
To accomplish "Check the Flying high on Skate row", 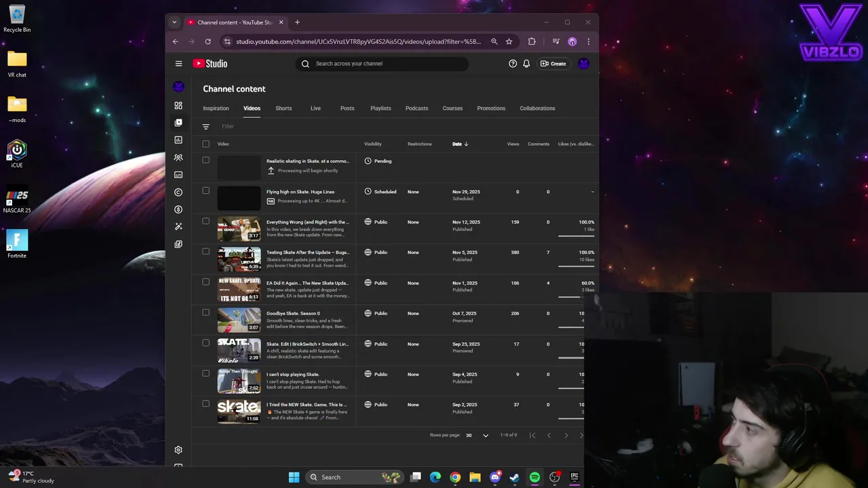I will click(206, 190).
